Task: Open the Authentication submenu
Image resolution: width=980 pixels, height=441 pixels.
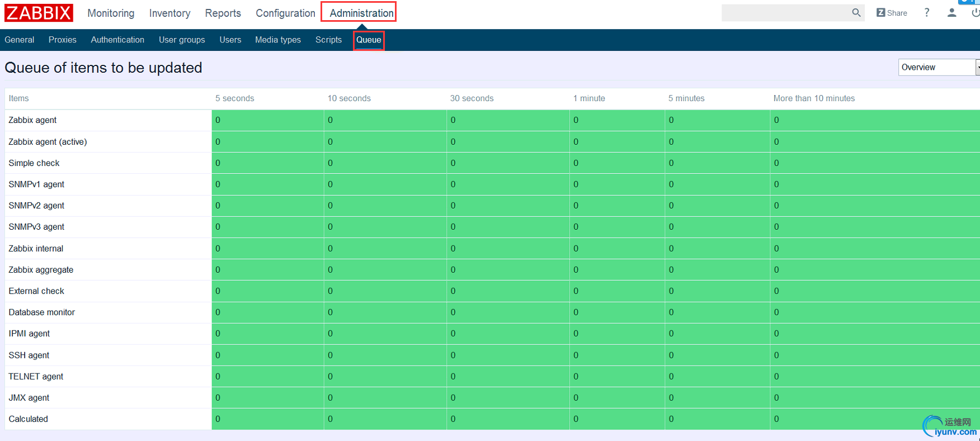Action: coord(117,40)
